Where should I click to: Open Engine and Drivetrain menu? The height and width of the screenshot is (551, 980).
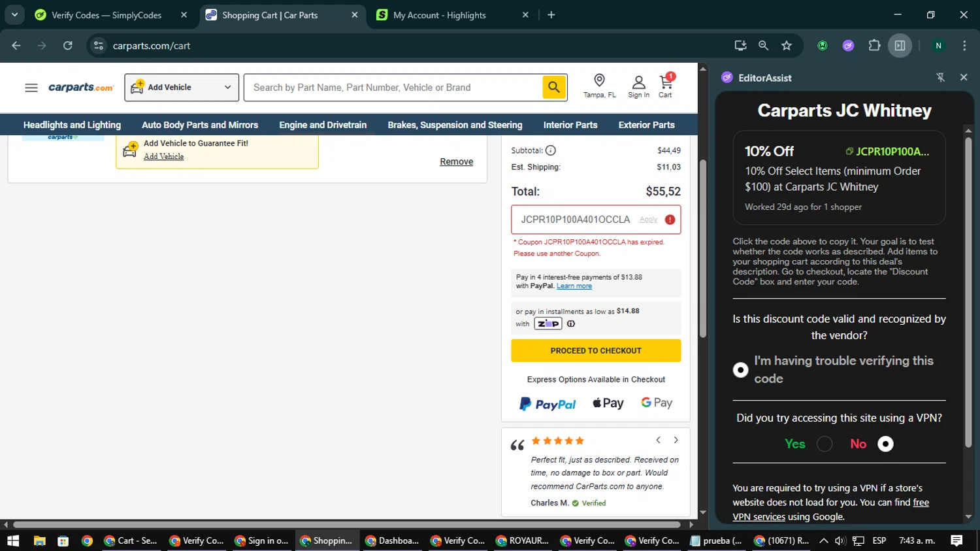click(x=323, y=125)
